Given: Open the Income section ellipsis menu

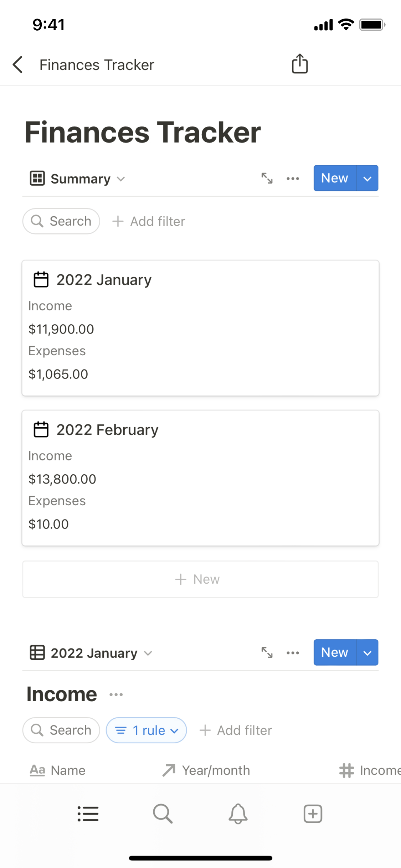Looking at the screenshot, I should [116, 694].
